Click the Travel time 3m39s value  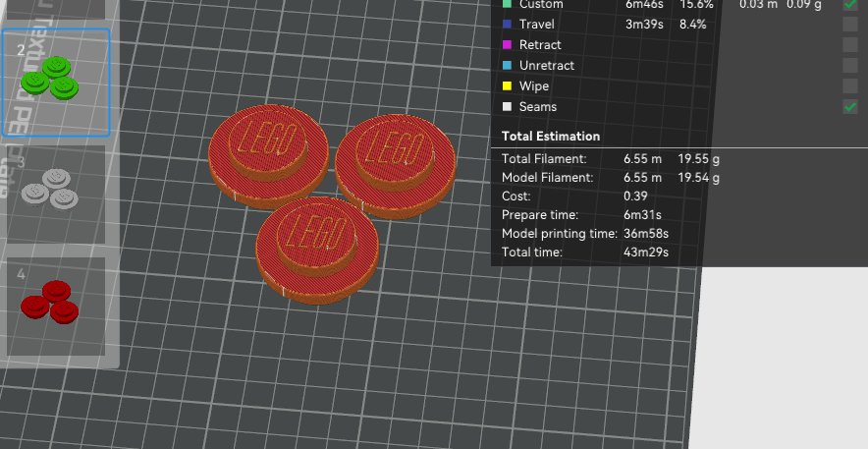point(644,25)
